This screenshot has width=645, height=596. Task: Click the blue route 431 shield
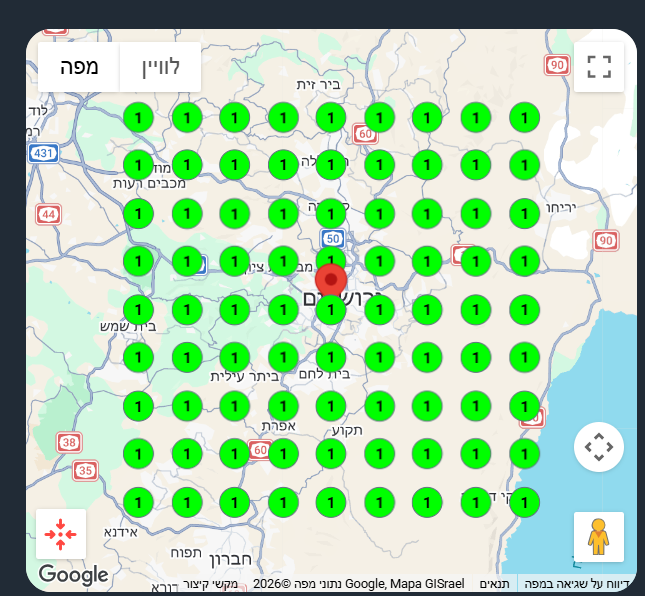tap(44, 153)
